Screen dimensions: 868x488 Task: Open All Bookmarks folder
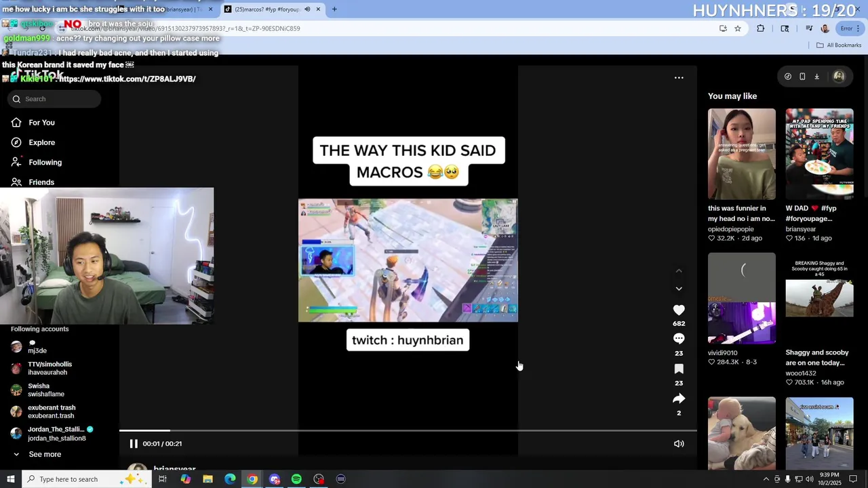[x=839, y=45]
